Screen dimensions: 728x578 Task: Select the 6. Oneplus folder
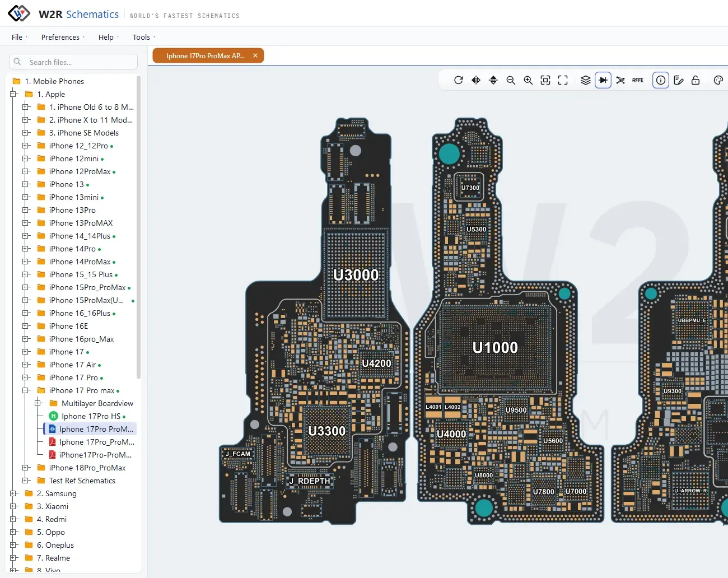[x=49, y=545]
